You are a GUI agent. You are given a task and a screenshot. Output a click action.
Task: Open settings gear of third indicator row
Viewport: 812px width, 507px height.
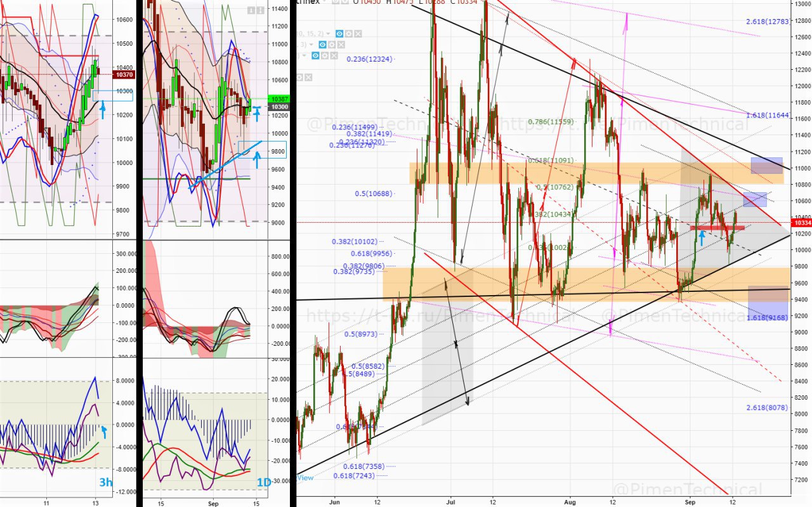[325, 56]
